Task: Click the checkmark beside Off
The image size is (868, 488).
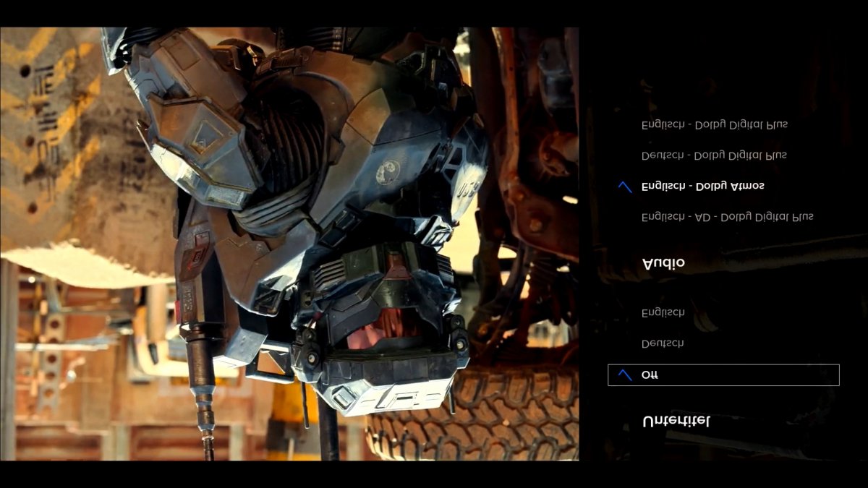Action: [x=626, y=374]
